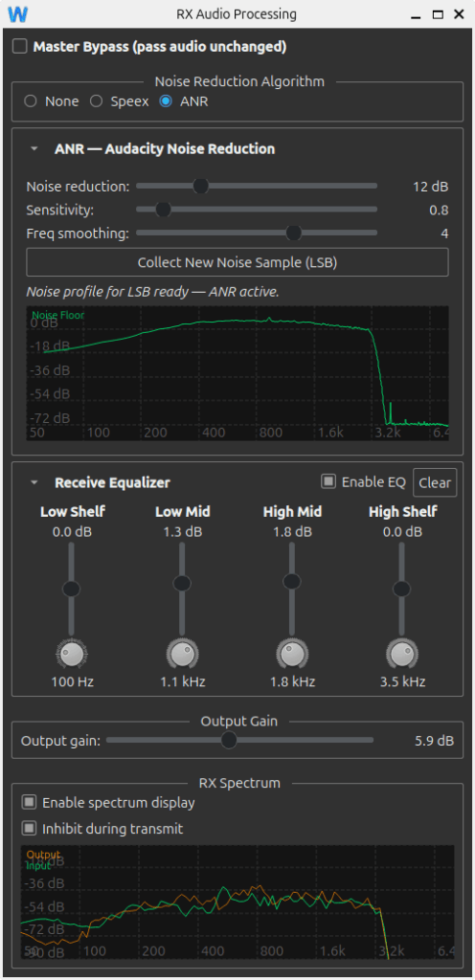Toggle the Enable EQ checkbox
The image size is (475, 980).
click(328, 482)
